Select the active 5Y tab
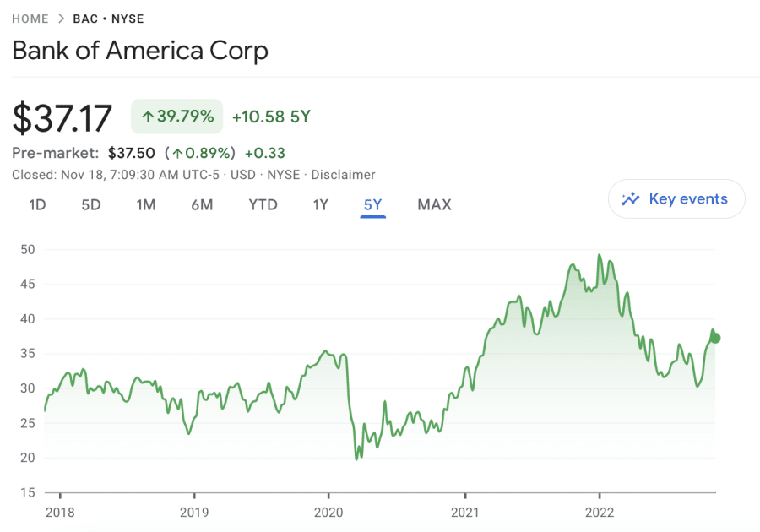 click(372, 204)
